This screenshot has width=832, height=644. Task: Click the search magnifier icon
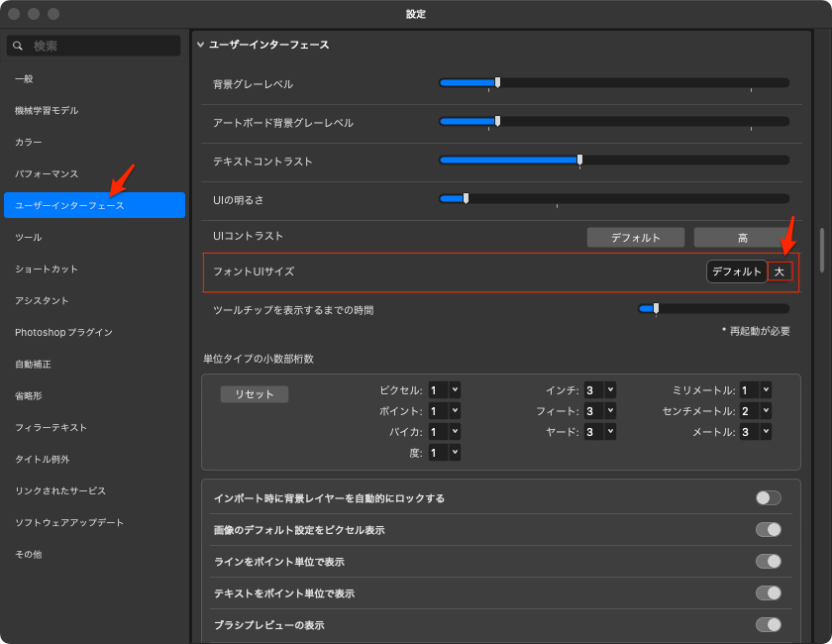point(18,46)
